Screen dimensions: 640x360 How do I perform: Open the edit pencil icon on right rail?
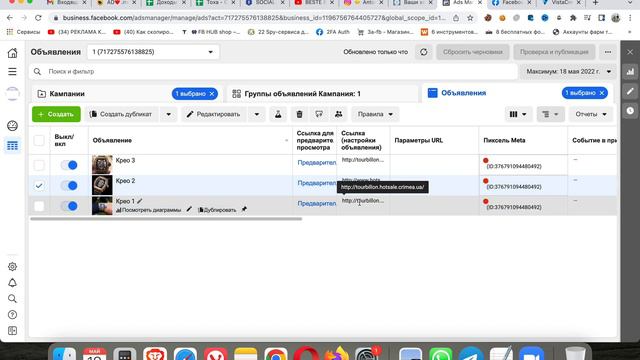[x=630, y=91]
